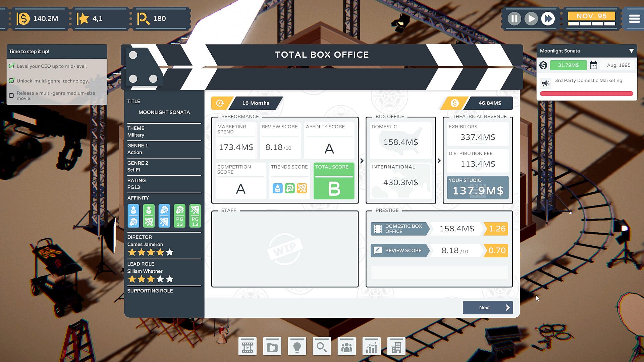Pause the game time
The image size is (644, 362).
[514, 19]
